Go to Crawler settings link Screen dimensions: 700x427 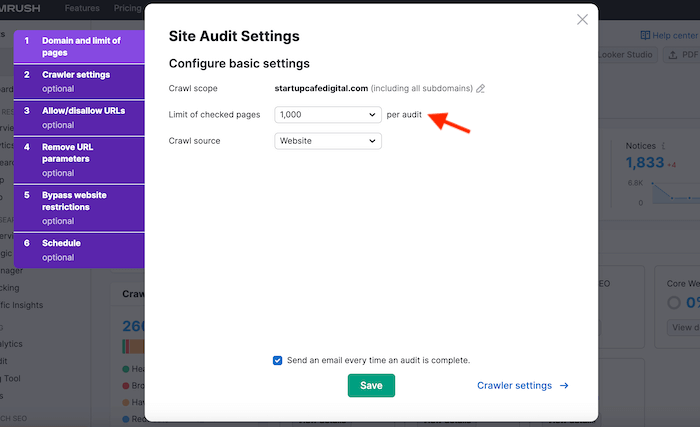pyautogui.click(x=514, y=385)
